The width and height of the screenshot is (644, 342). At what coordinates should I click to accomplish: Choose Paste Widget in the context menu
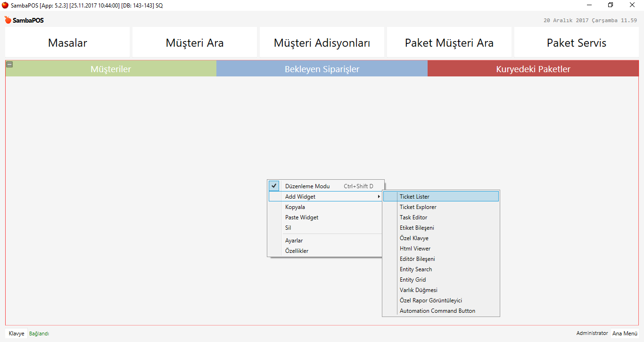tap(302, 217)
